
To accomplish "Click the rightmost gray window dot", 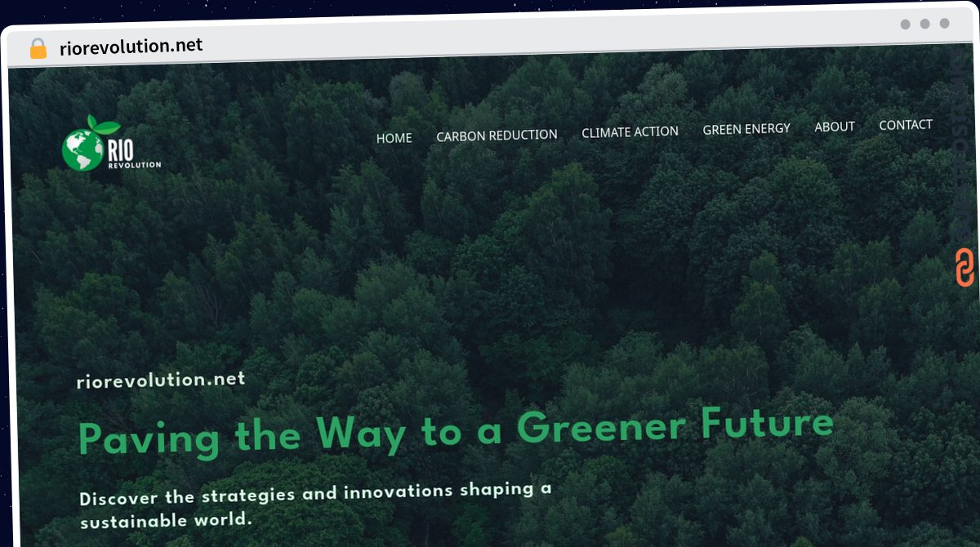I will click(944, 24).
